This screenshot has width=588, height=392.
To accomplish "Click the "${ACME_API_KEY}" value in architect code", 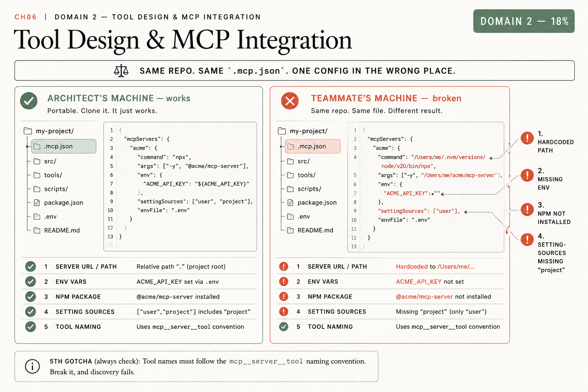I will coord(222,184).
